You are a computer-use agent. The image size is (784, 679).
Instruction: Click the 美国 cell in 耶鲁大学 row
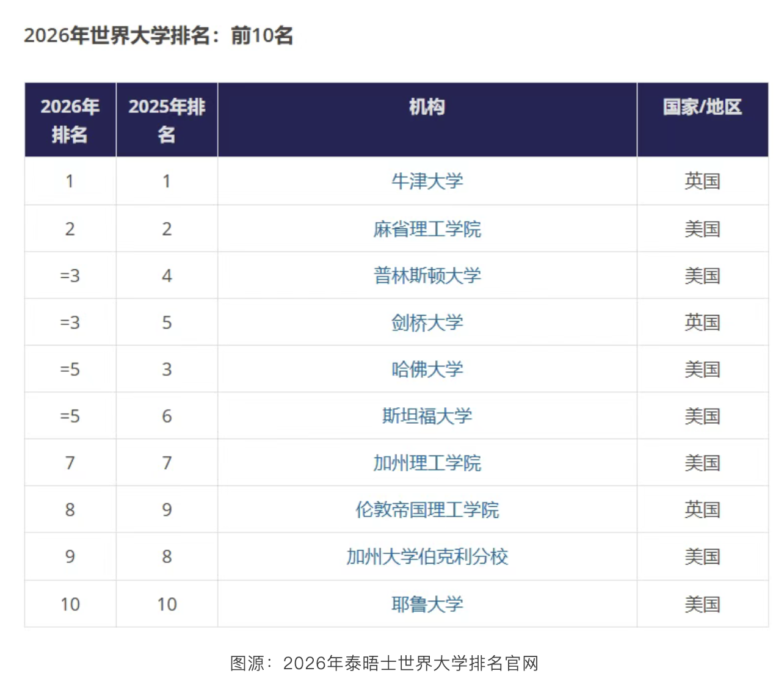coord(702,605)
